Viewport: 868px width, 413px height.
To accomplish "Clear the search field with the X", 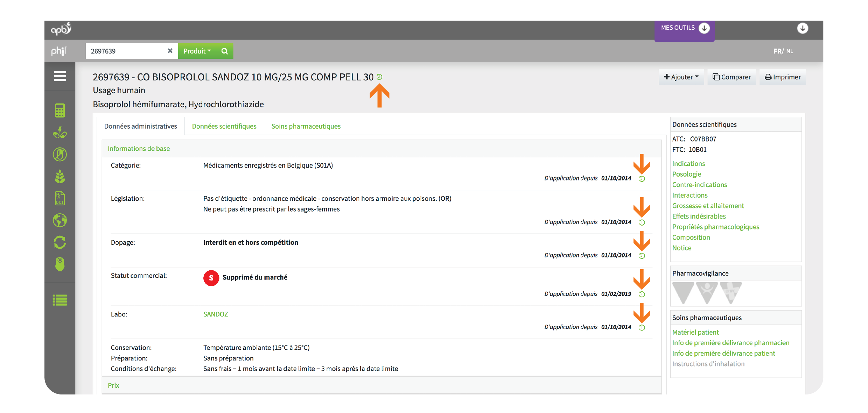I will pos(170,51).
